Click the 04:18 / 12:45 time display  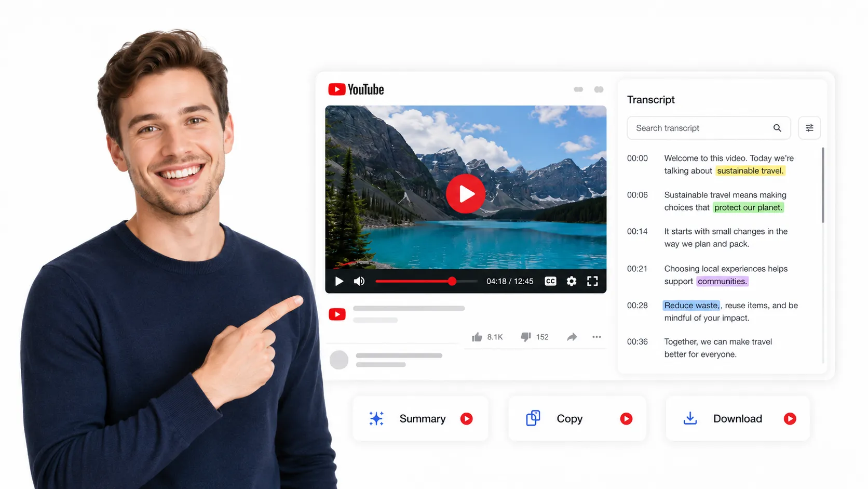[510, 281]
